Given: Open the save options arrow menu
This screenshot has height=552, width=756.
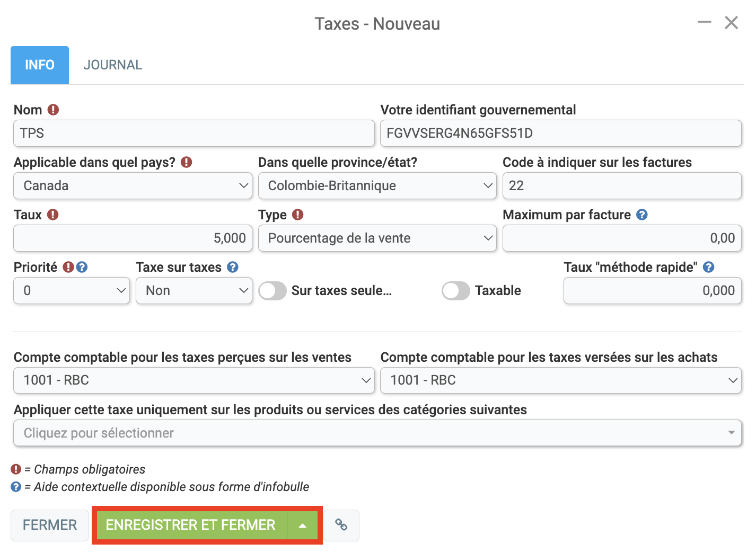Looking at the screenshot, I should pyautogui.click(x=302, y=525).
